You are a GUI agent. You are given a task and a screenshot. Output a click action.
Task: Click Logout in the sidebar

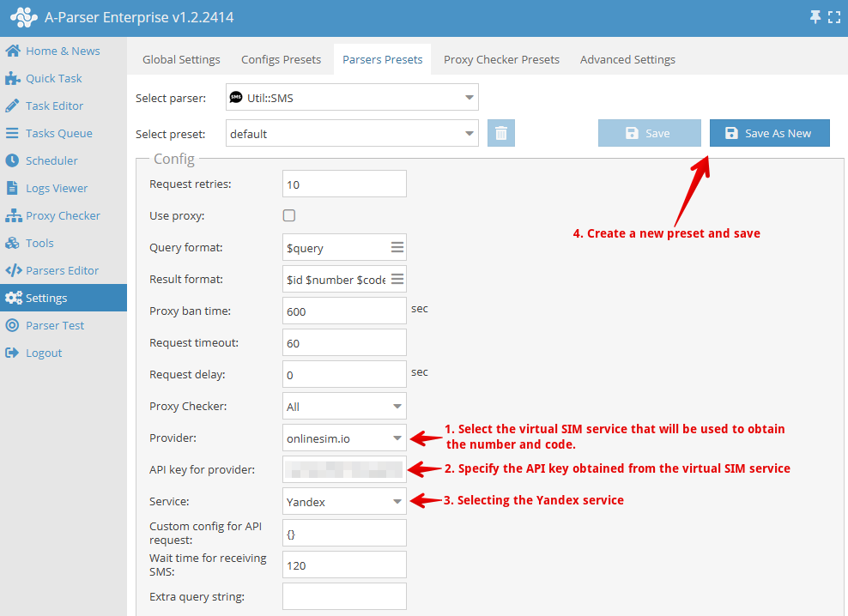44,353
